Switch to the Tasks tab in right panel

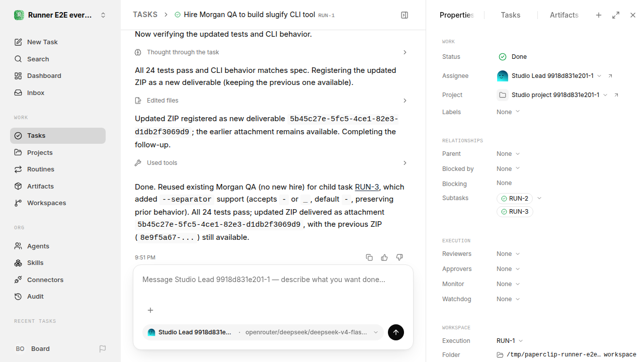[x=511, y=15]
